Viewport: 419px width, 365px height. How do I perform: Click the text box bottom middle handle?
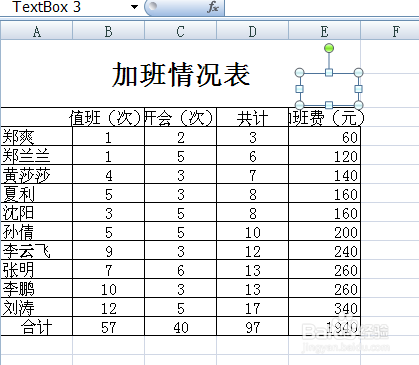click(x=329, y=105)
